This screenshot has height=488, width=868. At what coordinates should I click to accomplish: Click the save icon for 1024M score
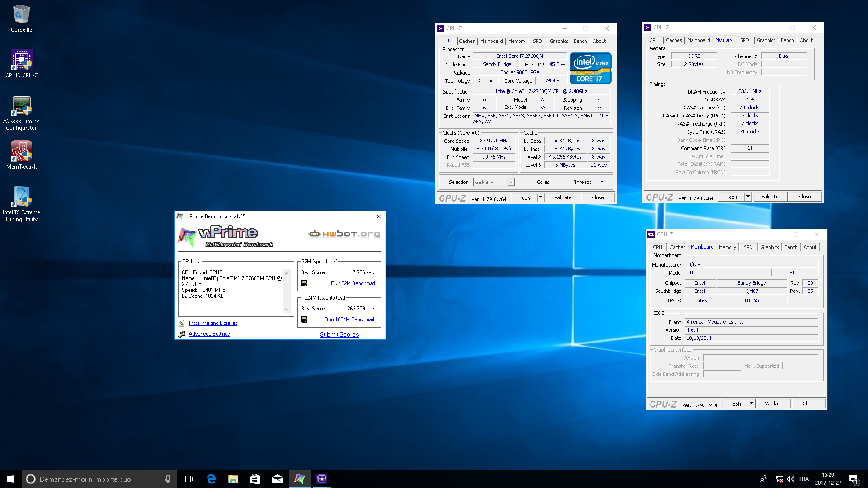[x=304, y=319]
